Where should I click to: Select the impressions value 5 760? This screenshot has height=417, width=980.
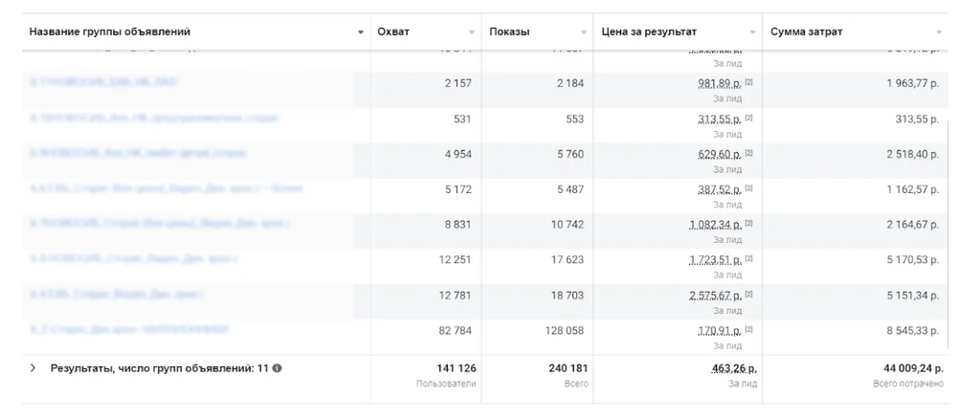tap(570, 154)
